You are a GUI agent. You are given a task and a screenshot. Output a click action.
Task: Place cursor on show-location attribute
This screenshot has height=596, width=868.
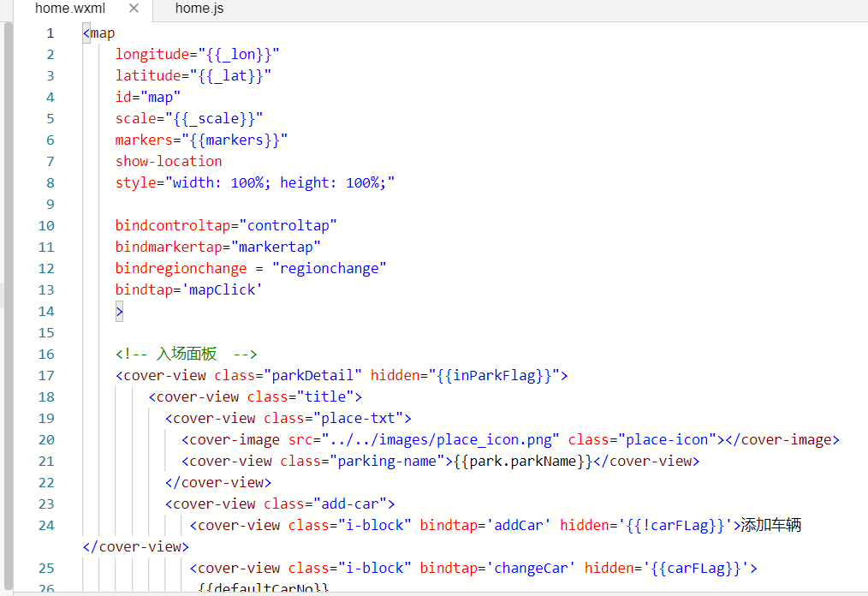[169, 161]
